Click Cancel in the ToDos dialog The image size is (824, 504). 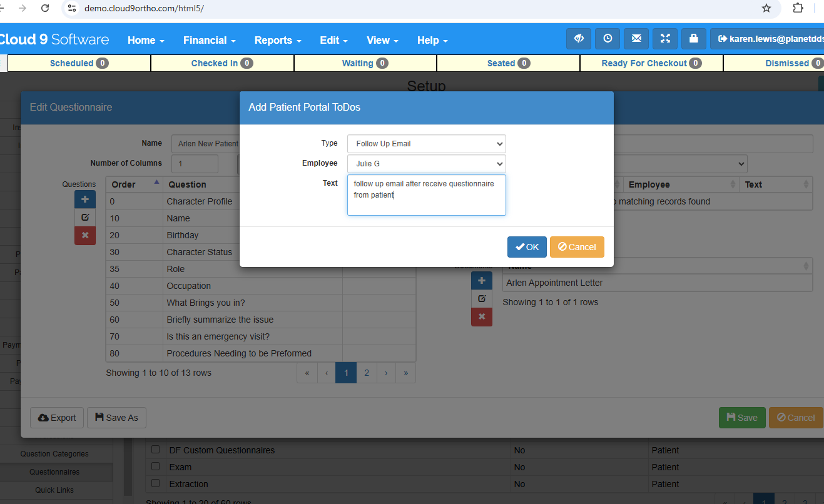click(x=577, y=247)
